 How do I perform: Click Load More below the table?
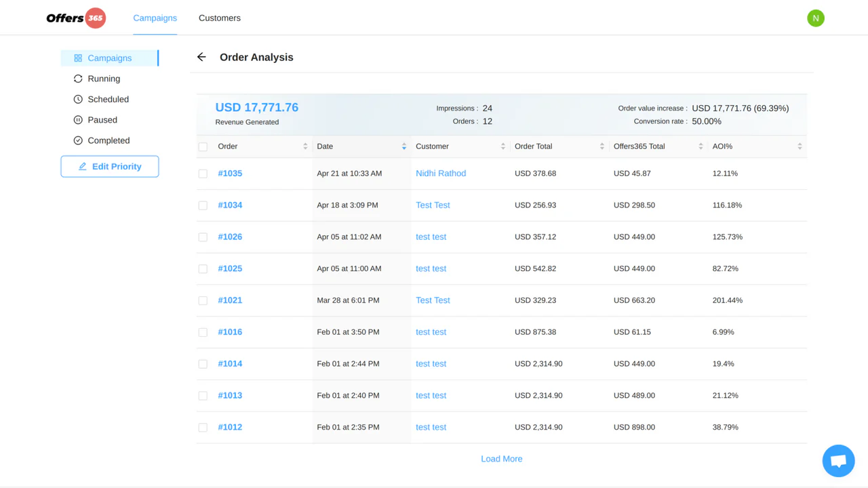[501, 459]
